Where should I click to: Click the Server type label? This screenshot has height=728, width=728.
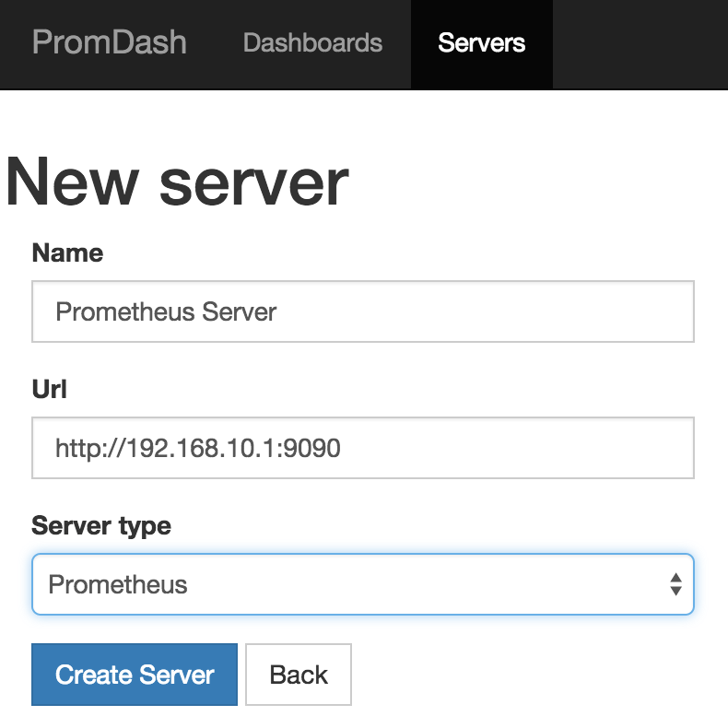click(x=101, y=526)
